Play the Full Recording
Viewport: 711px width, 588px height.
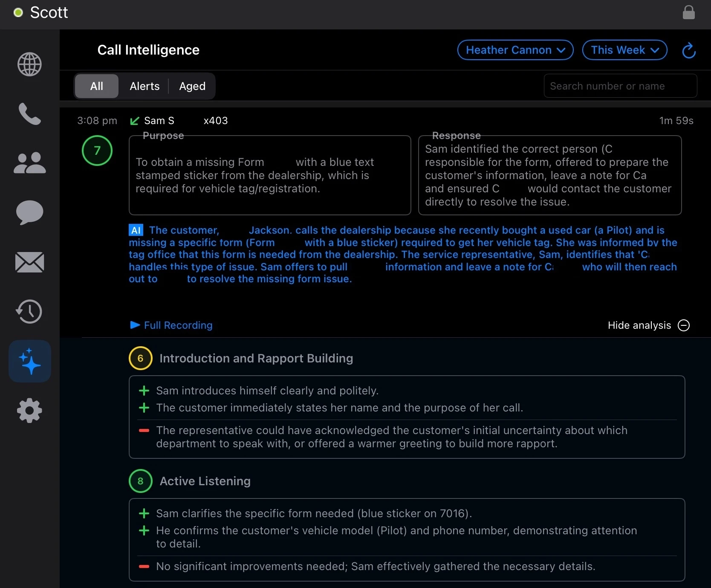tap(171, 325)
